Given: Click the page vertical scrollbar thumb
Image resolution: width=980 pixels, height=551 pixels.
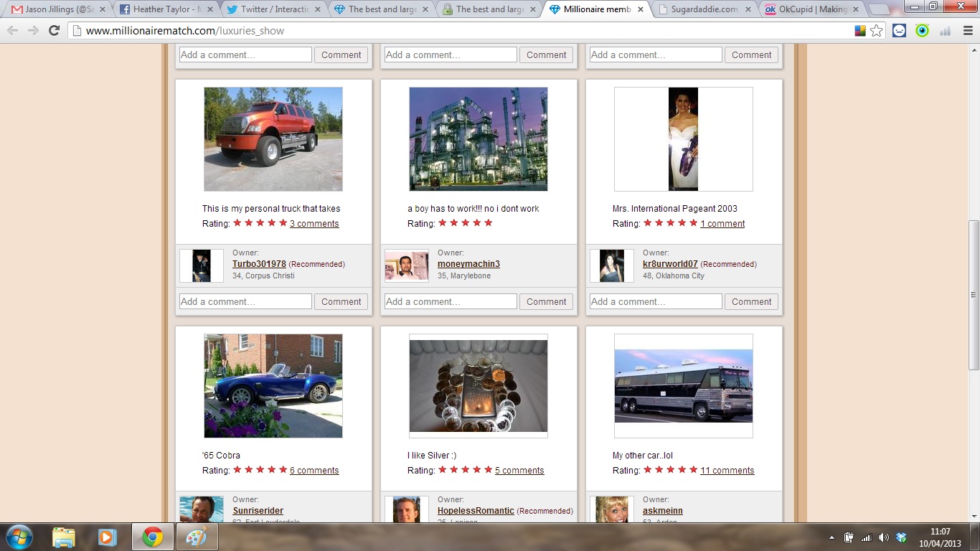Looking at the screenshot, I should [x=974, y=295].
